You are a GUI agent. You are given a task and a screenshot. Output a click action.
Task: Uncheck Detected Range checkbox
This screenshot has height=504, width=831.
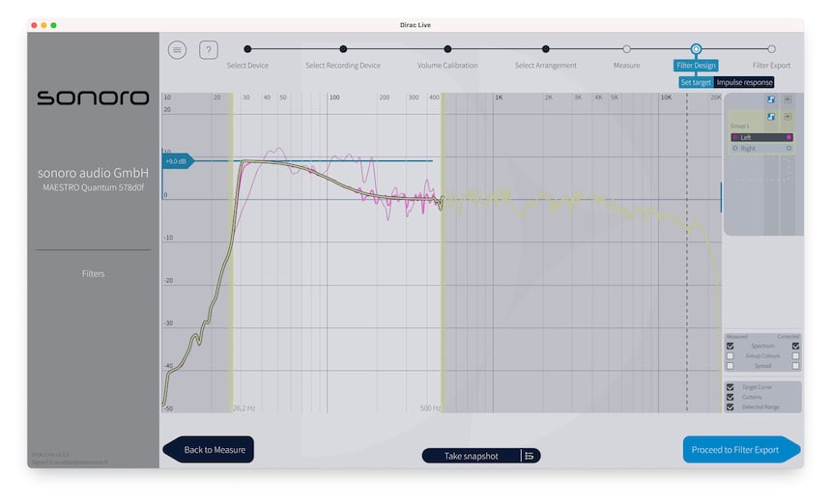click(731, 407)
